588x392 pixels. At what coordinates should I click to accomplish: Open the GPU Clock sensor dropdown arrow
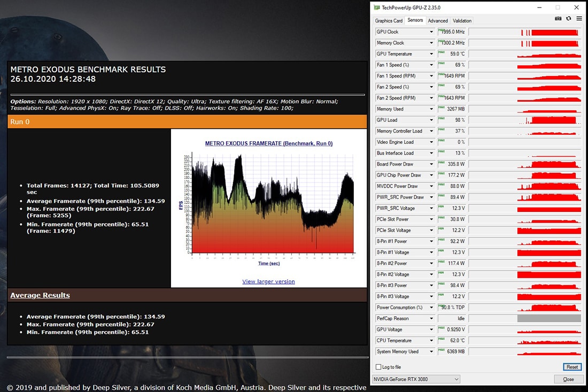(x=431, y=32)
